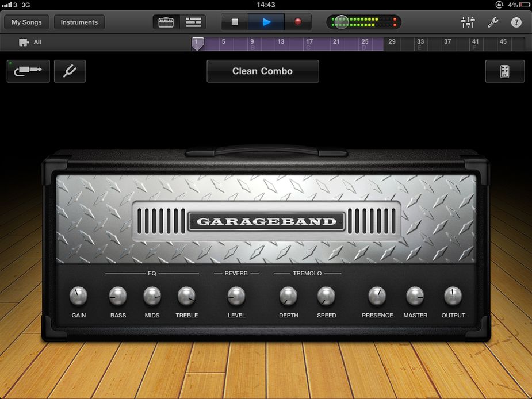Enable recording with the red record button

click(x=298, y=22)
